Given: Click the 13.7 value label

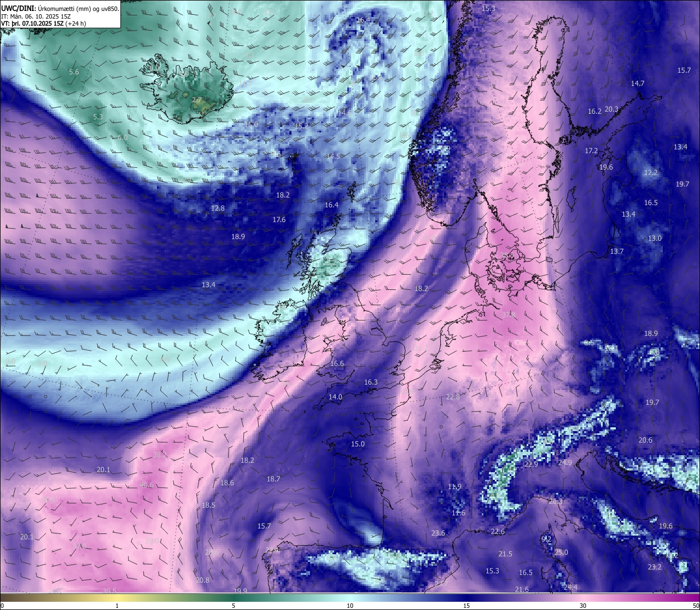Looking at the screenshot, I should tap(617, 252).
